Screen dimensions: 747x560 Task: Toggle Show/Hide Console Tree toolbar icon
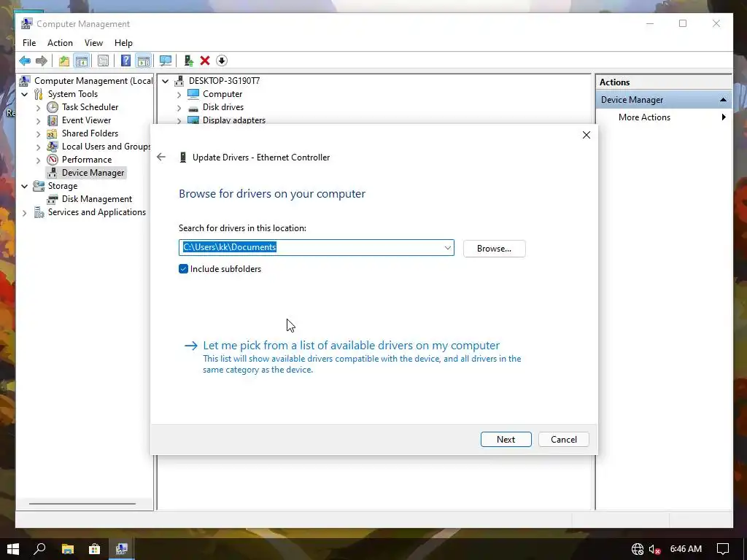click(x=82, y=61)
